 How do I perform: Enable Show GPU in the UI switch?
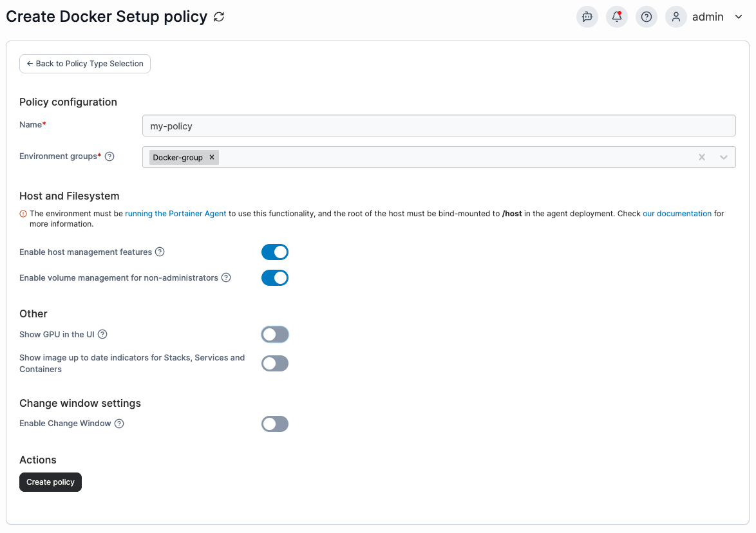click(275, 335)
